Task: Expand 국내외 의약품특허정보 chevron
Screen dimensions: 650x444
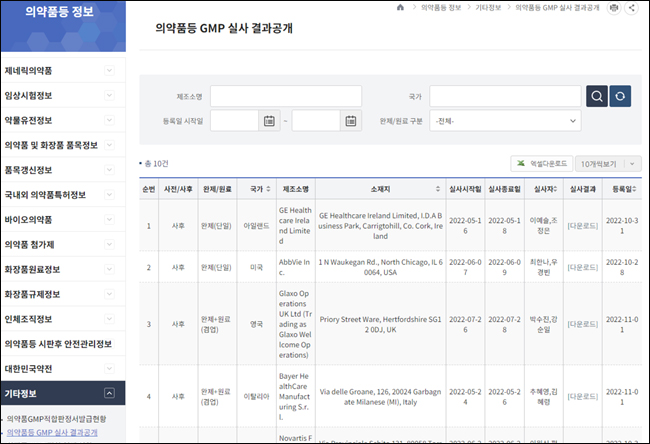Action: 109,195
